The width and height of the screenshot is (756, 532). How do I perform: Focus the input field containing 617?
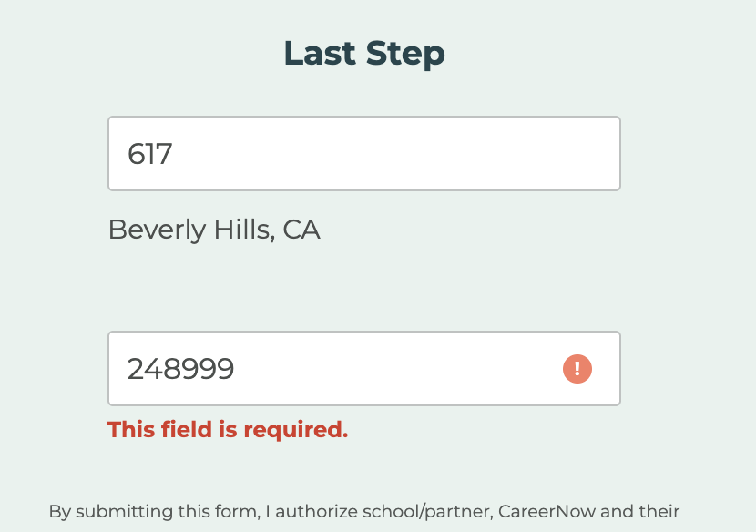(363, 154)
